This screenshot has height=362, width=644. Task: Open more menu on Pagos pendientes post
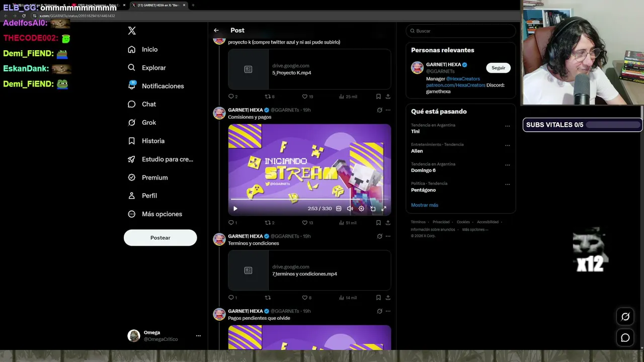(388, 311)
